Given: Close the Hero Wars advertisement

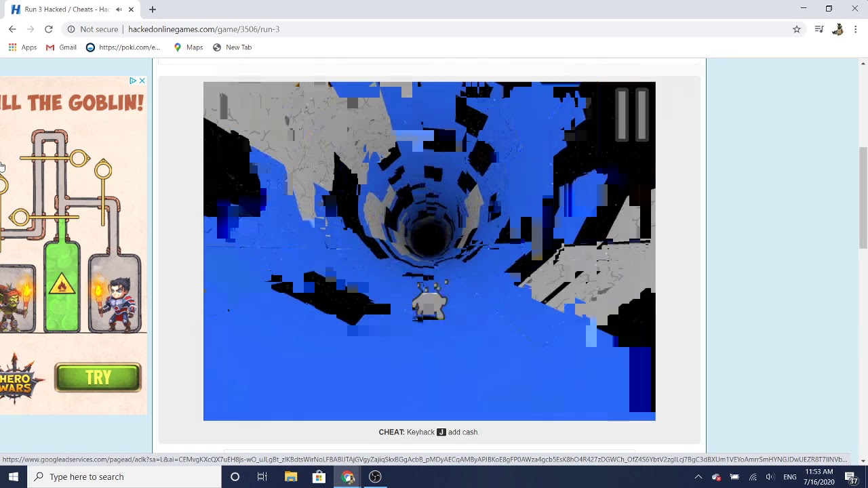Looking at the screenshot, I should [142, 81].
